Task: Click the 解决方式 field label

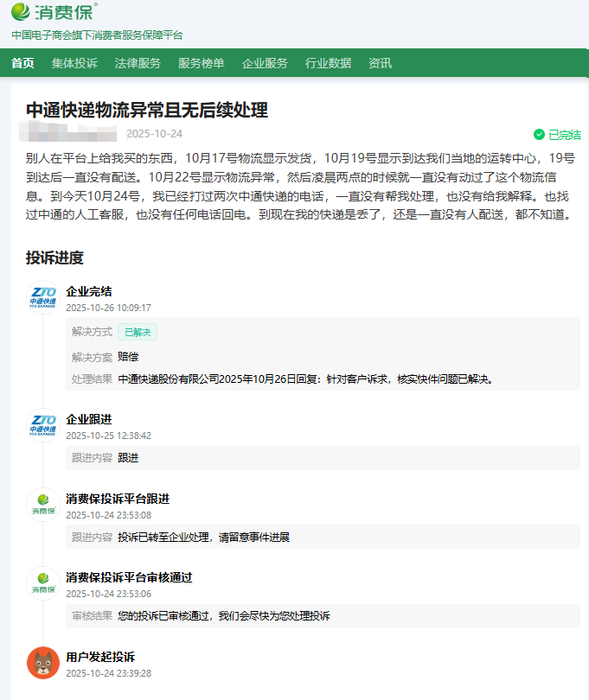Action: (x=92, y=332)
